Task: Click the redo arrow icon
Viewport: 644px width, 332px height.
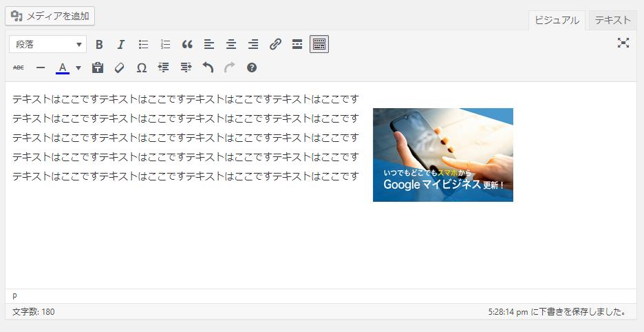Action: 230,68
